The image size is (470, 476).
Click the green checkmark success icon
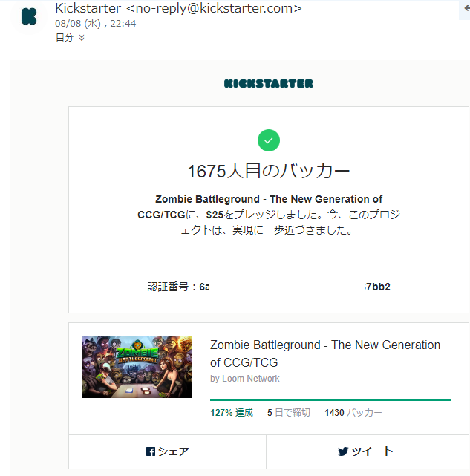[x=268, y=140]
